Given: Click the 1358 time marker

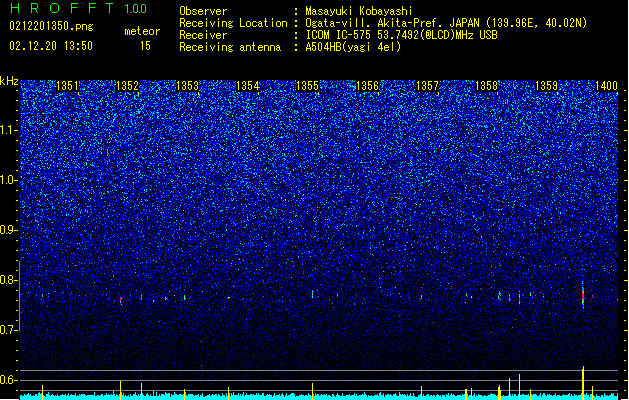Looking at the screenshot, I should [x=486, y=86].
